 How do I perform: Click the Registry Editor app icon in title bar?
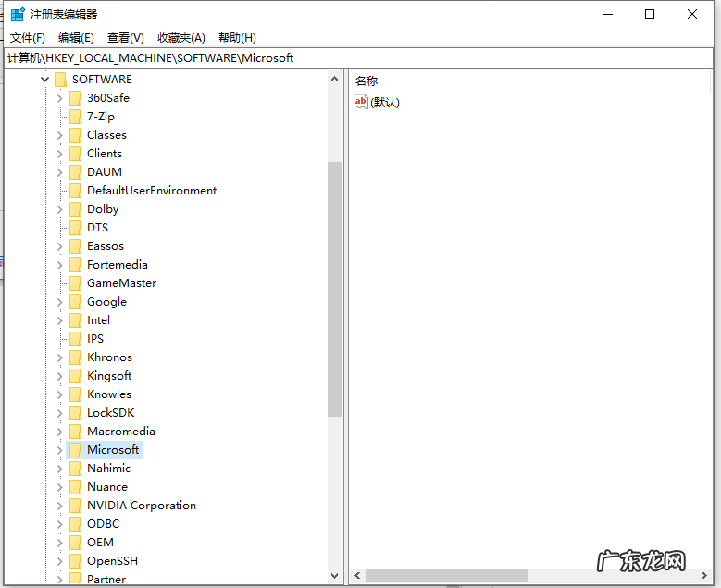(x=18, y=14)
